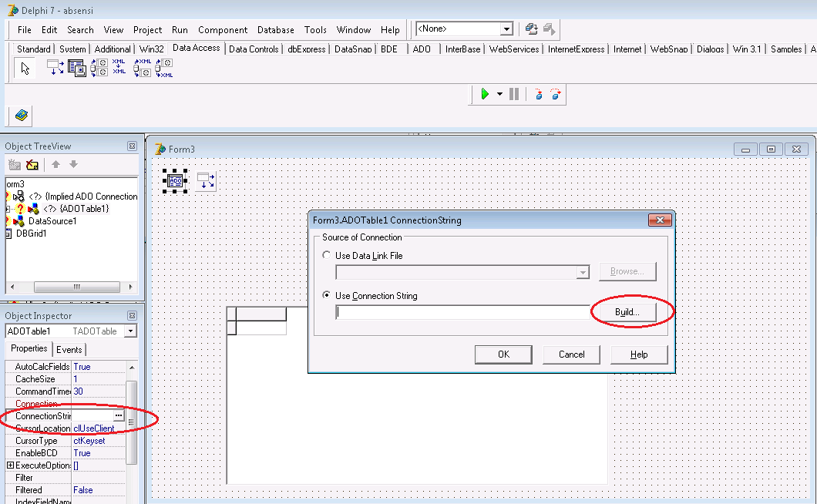Select the ADOTable component icon on Form3
This screenshot has height=504, width=817.
(175, 180)
